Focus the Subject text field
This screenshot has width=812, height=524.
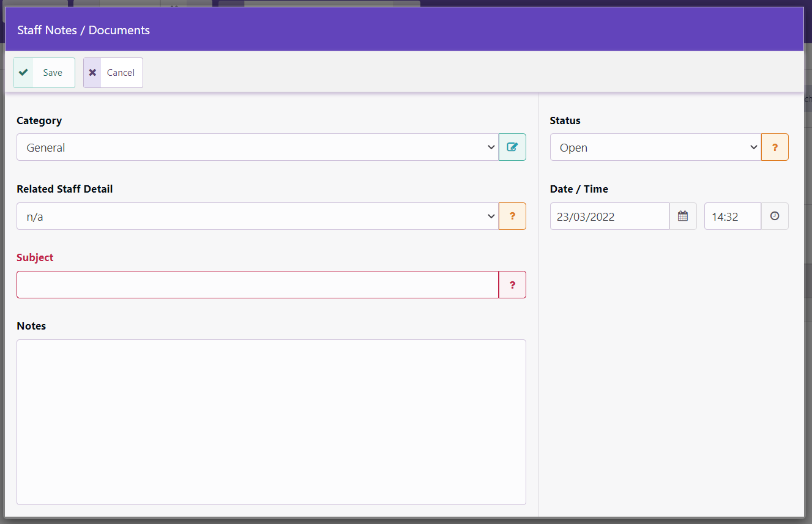click(258, 284)
